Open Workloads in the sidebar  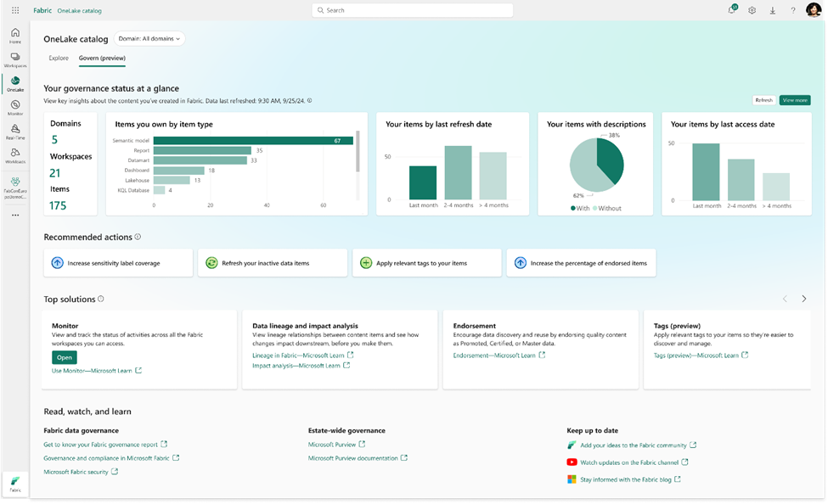pos(15,155)
